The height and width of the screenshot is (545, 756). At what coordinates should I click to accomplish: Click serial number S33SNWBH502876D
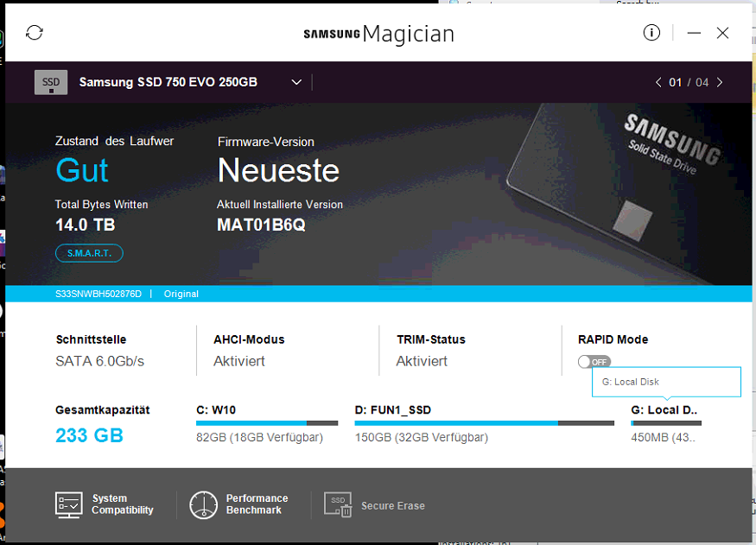tap(98, 294)
